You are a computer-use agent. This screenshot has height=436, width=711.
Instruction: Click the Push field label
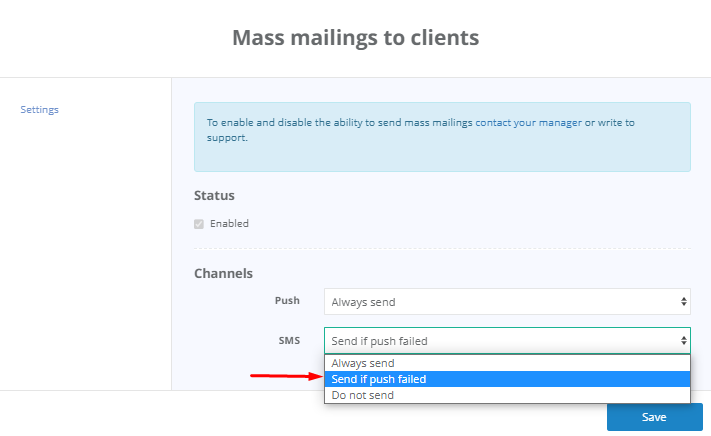pos(287,300)
